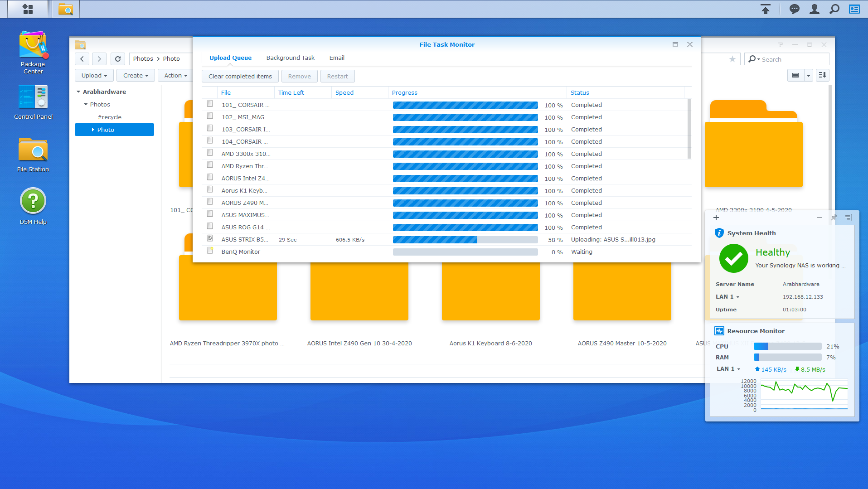Click BenQ Monitor upload progress bar
The width and height of the screenshot is (868, 489).
[x=466, y=252]
